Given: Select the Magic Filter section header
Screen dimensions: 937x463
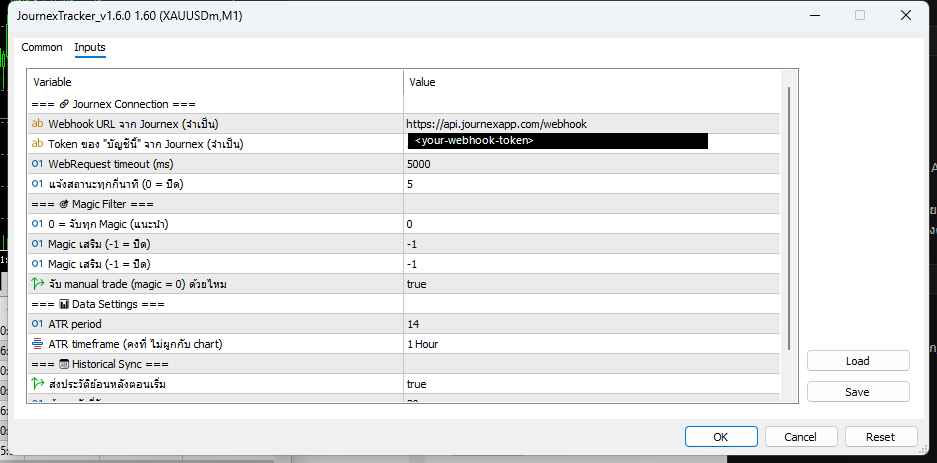Looking at the screenshot, I should [93, 204].
